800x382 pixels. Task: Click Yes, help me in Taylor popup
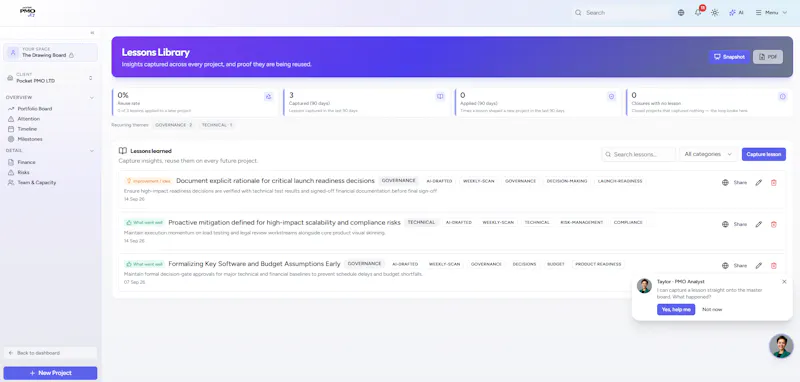[676, 310]
